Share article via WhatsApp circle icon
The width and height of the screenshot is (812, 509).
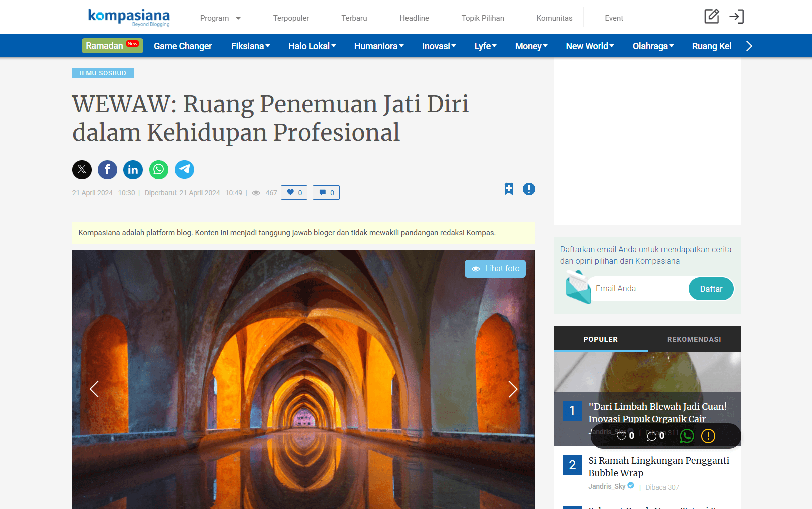coord(159,170)
